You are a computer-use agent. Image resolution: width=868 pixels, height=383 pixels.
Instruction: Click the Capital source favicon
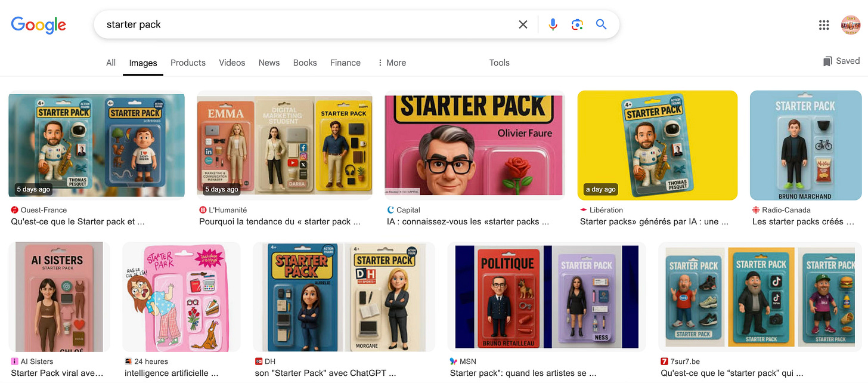pos(390,210)
